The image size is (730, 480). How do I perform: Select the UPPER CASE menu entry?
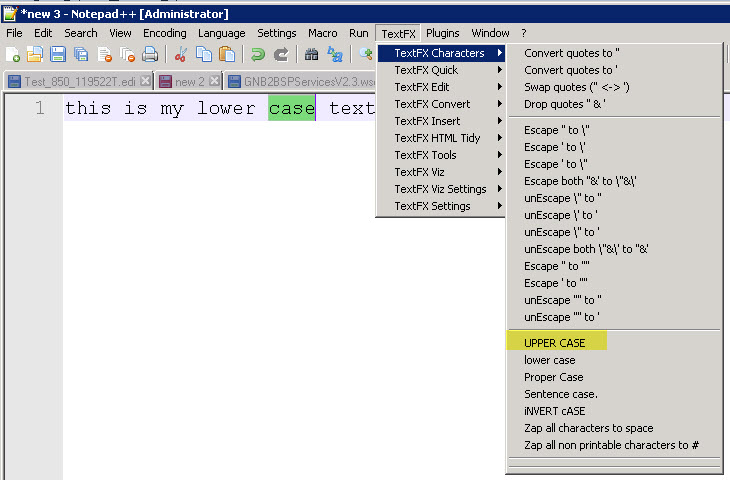[x=614, y=343]
